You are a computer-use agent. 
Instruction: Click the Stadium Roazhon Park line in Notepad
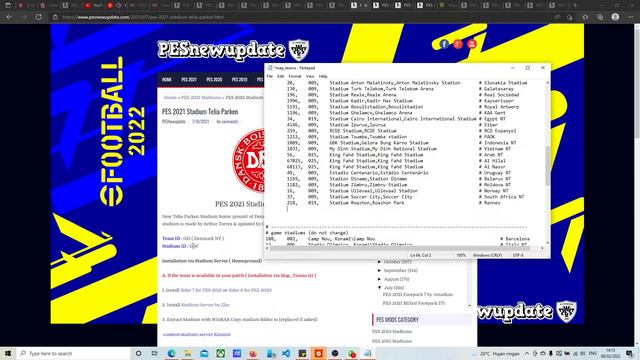(x=393, y=203)
